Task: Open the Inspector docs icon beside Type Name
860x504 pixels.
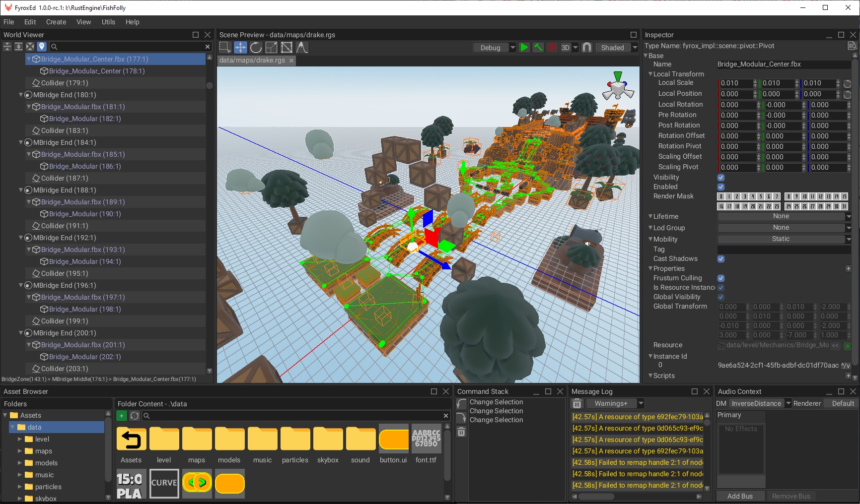Action: 852,46
